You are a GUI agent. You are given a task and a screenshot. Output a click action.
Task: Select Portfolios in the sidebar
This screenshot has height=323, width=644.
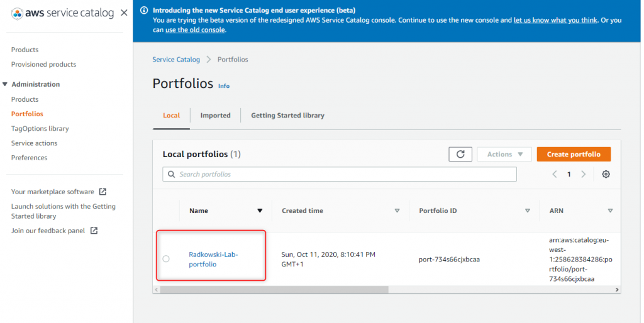click(x=27, y=114)
